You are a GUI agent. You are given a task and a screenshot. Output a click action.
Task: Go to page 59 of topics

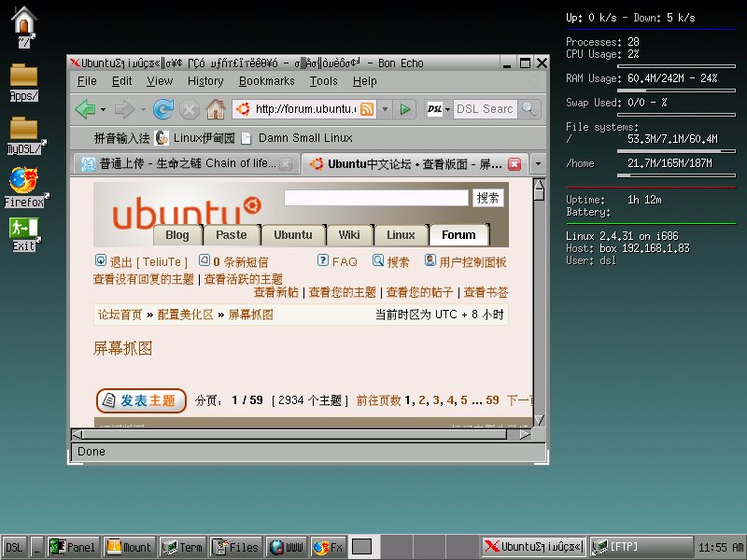492,400
